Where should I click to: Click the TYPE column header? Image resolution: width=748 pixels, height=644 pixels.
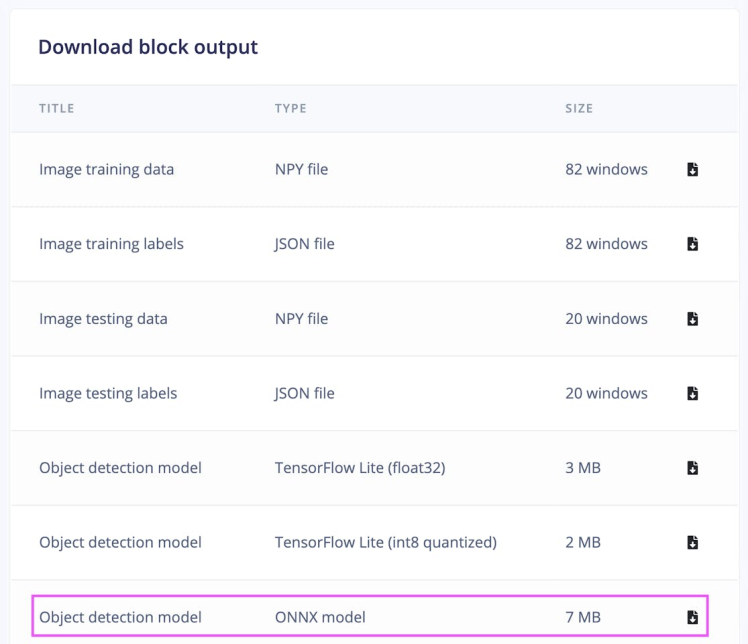point(290,108)
